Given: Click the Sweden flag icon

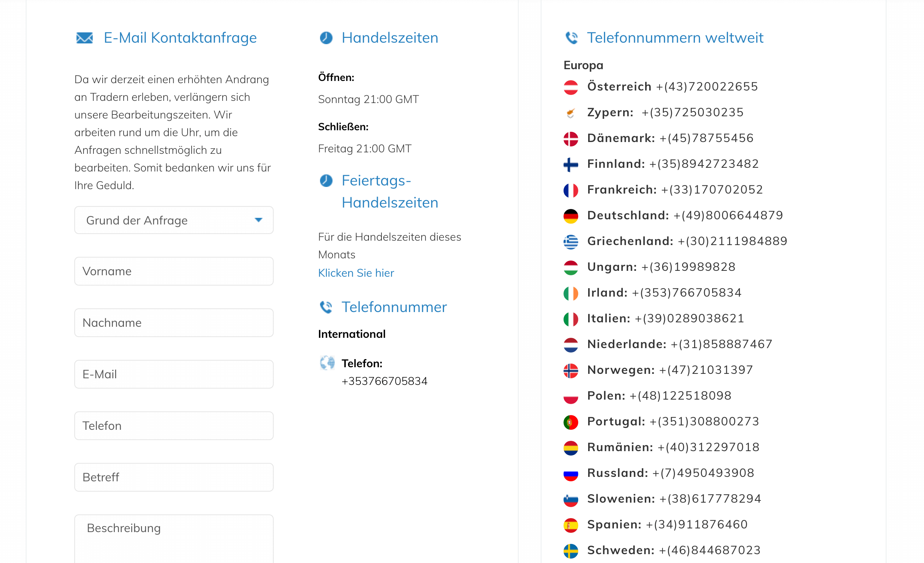Looking at the screenshot, I should tap(571, 550).
